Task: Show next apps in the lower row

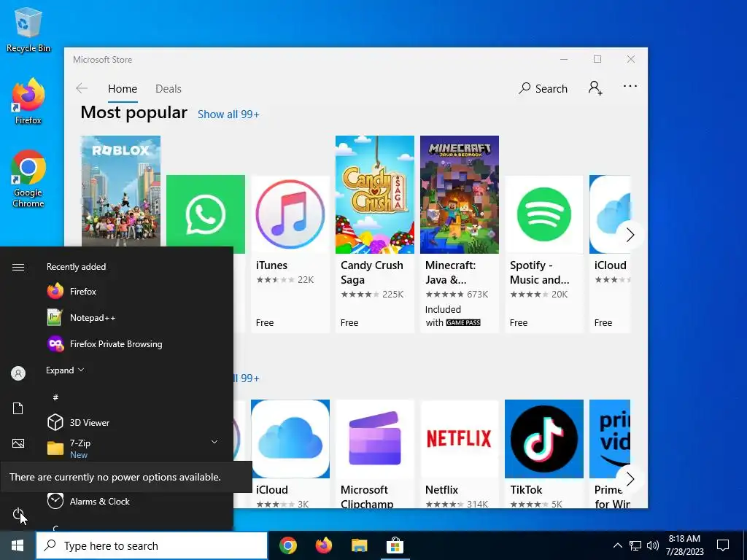Action: tap(630, 479)
